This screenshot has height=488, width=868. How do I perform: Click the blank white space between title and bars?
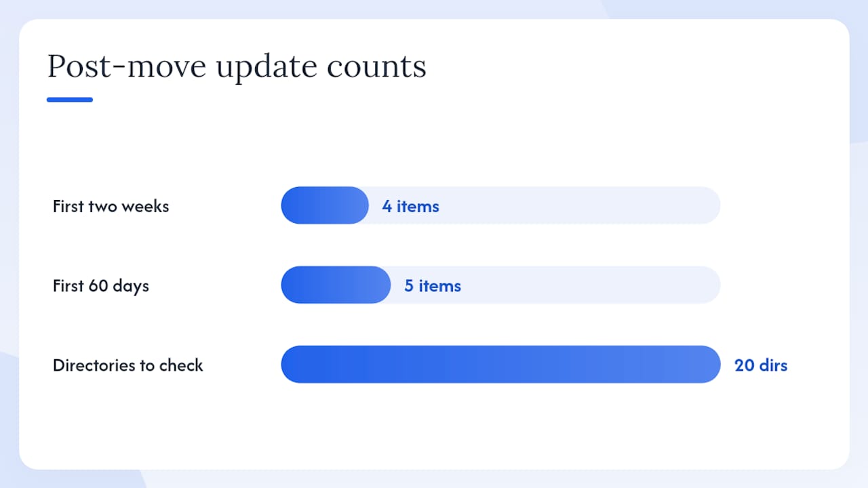pos(434,144)
